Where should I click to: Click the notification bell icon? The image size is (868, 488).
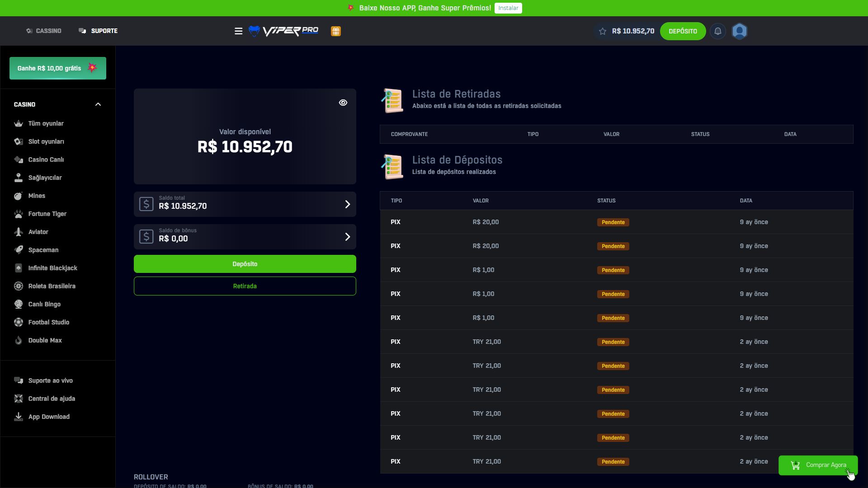click(x=717, y=31)
